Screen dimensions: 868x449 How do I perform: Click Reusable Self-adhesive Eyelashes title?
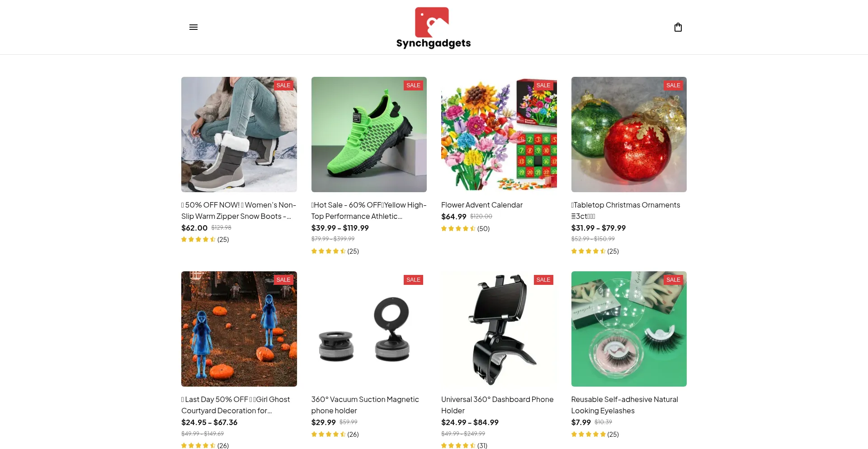pyautogui.click(x=625, y=405)
